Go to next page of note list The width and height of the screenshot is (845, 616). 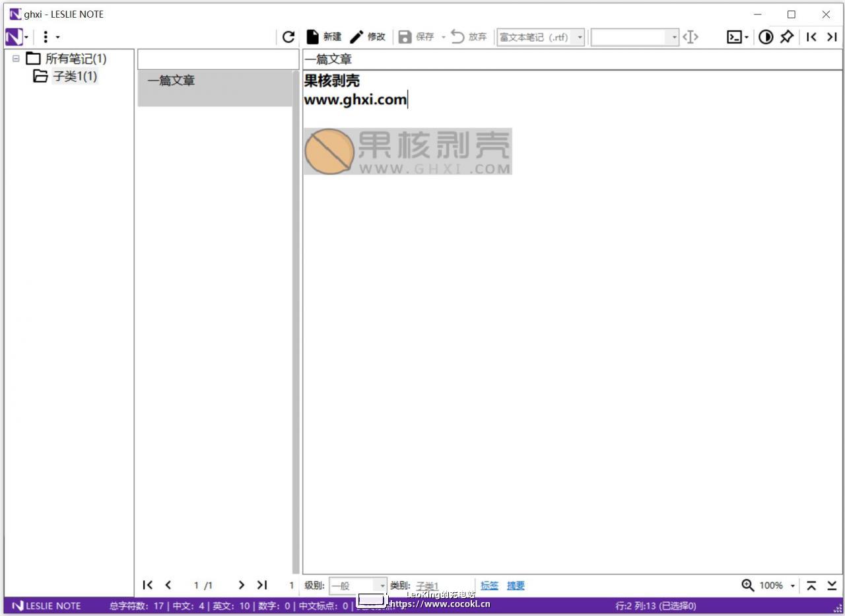coord(242,585)
